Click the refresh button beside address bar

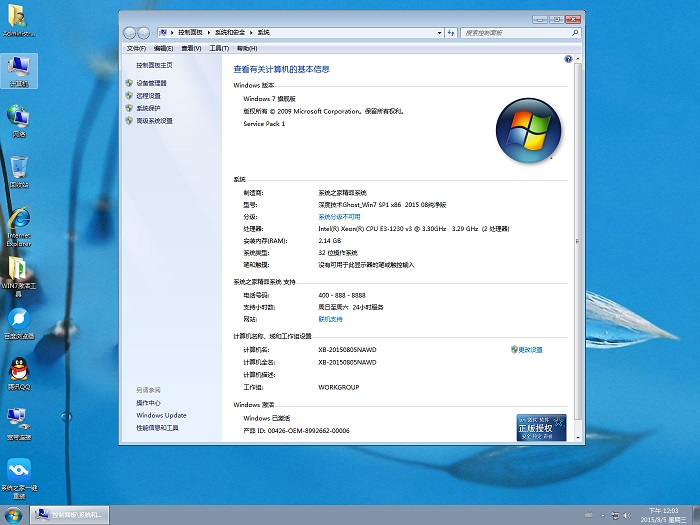point(453,32)
